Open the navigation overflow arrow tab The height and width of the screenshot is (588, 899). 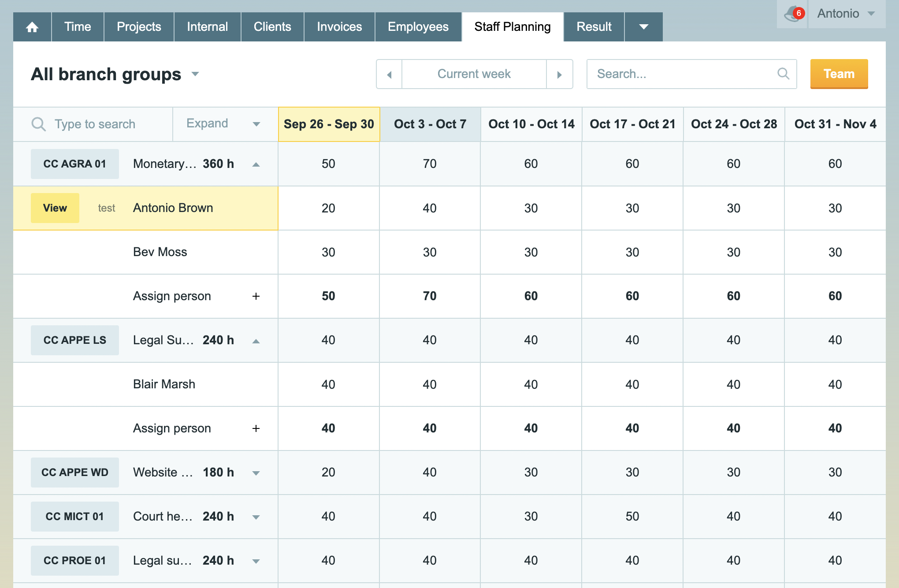(643, 27)
